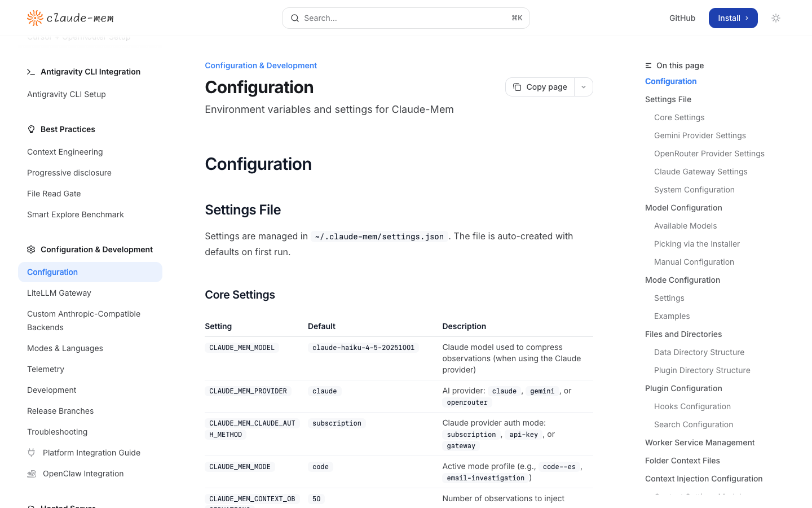Click the CLAUDE_MEM_MODE setting cell
This screenshot has height=508, width=812.
pos(240,467)
